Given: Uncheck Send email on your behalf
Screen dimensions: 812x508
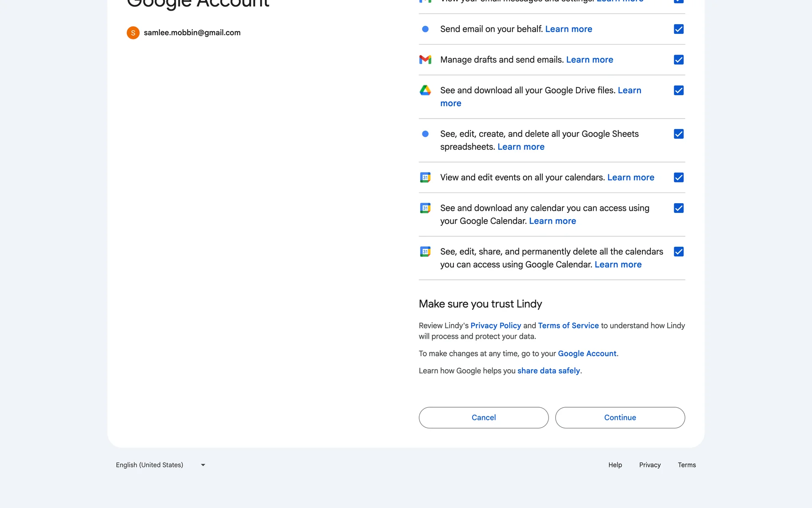Looking at the screenshot, I should coord(678,29).
